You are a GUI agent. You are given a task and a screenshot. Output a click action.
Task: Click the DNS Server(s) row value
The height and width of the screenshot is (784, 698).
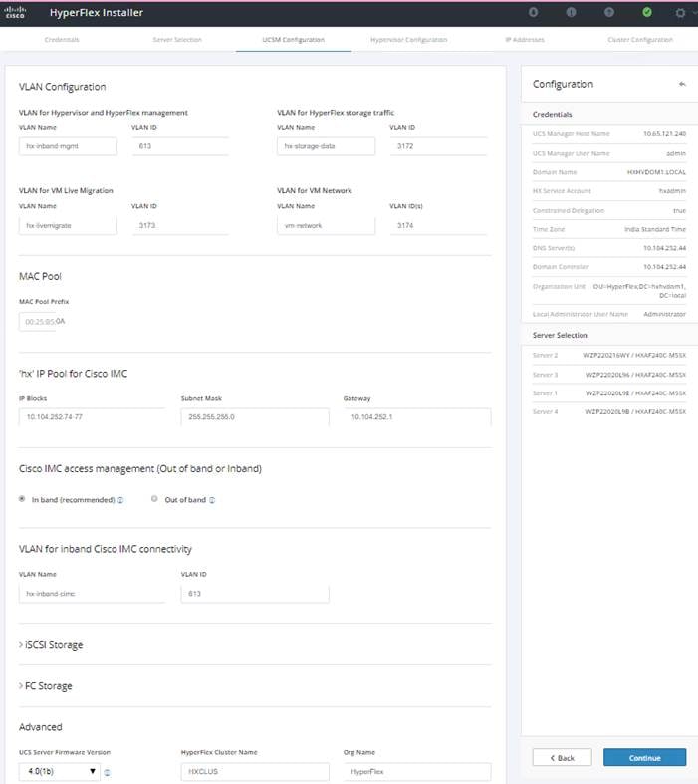(x=664, y=248)
